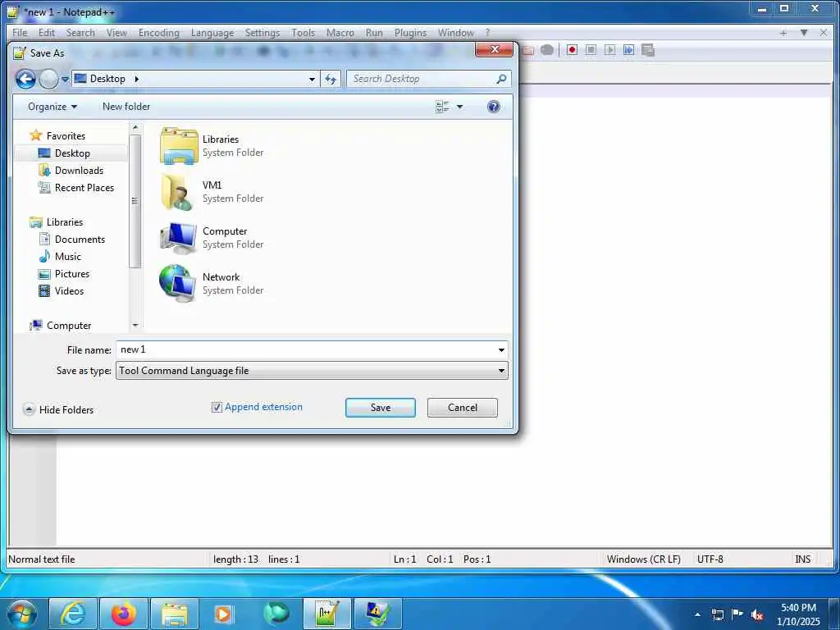Expand the File name history dropdown
The image size is (840, 630).
click(501, 349)
